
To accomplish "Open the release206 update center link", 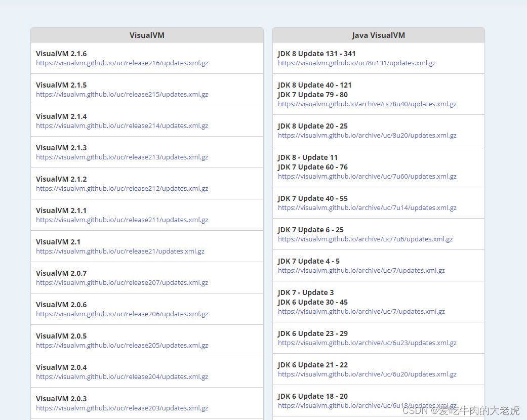I will point(122,314).
